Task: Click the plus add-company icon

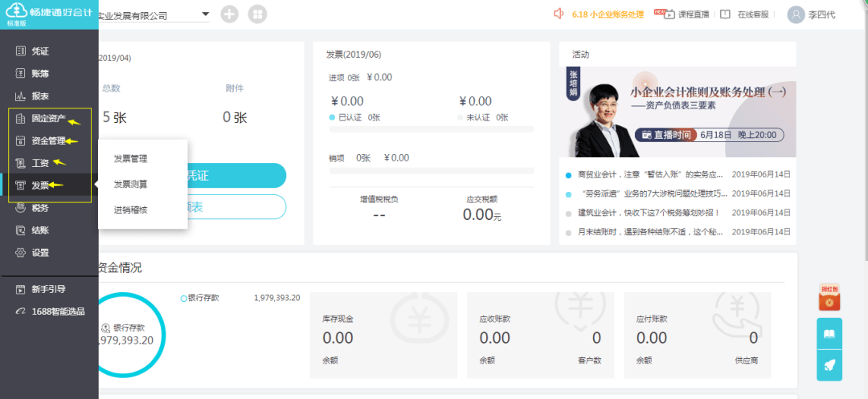Action: [x=229, y=14]
